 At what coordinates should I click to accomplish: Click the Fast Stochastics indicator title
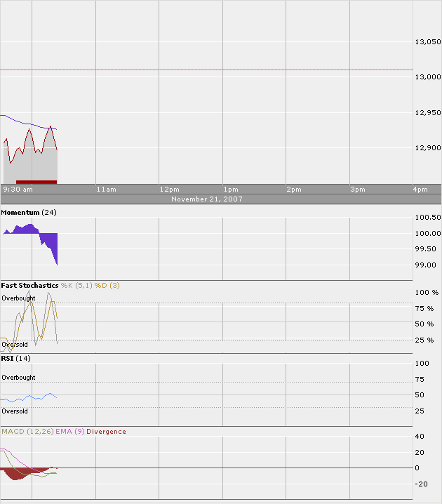(x=29, y=286)
